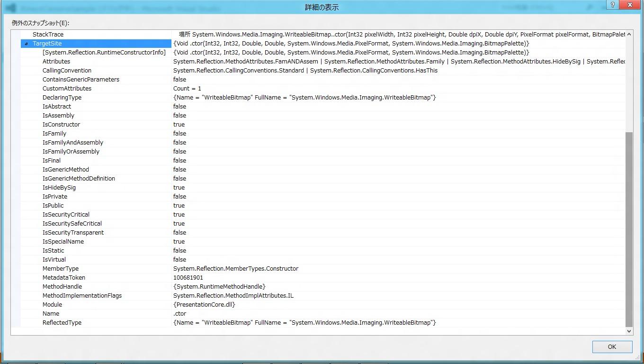Select the IsPublic property row
Image resolution: width=644 pixels, height=364 pixels.
(x=323, y=206)
